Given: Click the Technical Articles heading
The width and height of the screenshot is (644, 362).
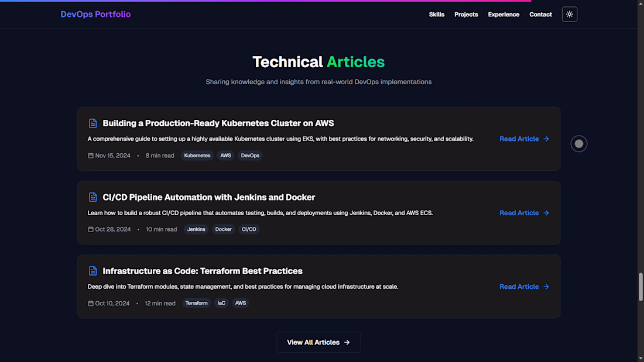Looking at the screenshot, I should coord(318,62).
